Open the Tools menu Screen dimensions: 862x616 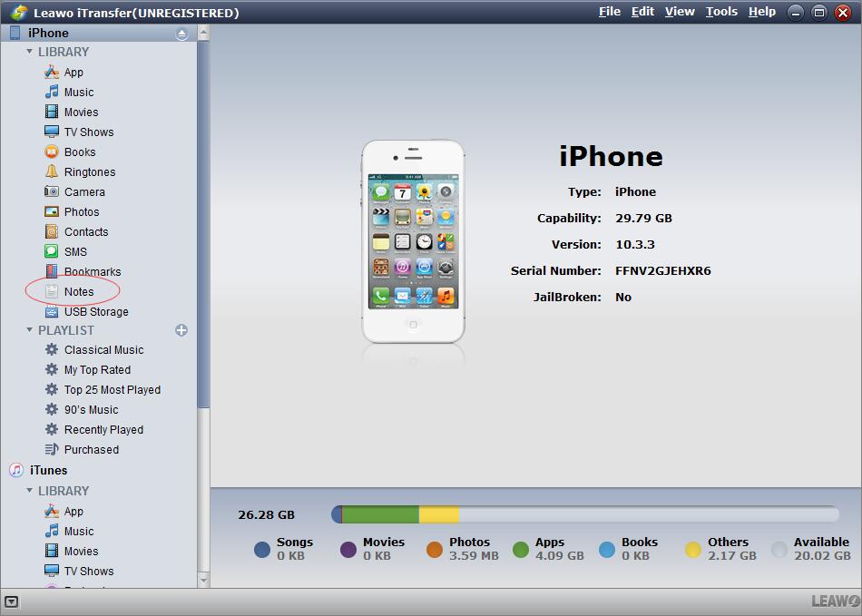[722, 12]
